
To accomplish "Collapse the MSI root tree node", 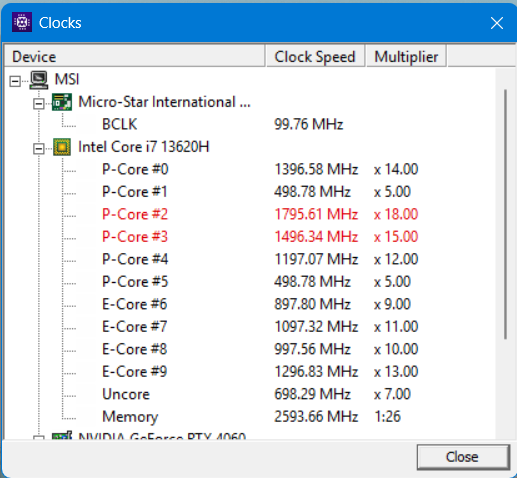I will click(x=15, y=81).
